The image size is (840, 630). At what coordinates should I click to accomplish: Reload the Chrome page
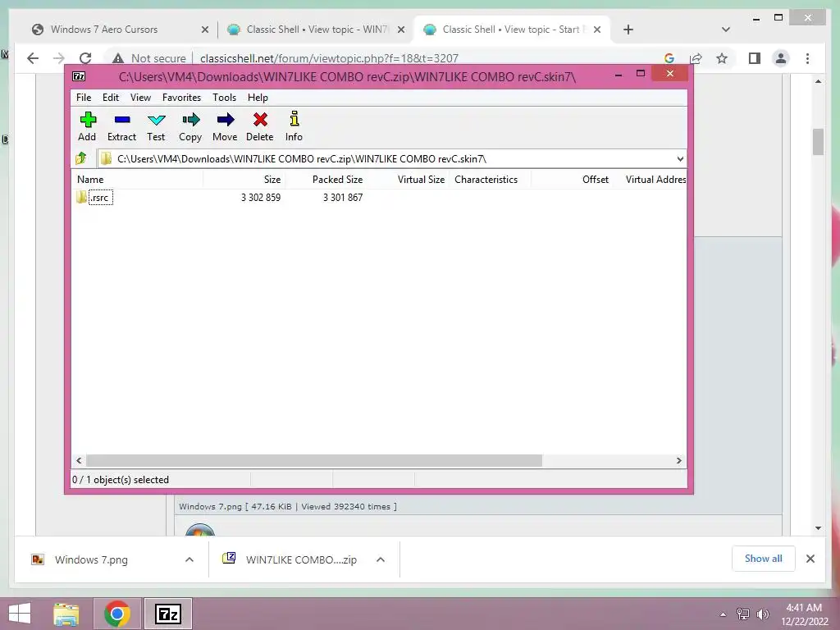(x=85, y=58)
